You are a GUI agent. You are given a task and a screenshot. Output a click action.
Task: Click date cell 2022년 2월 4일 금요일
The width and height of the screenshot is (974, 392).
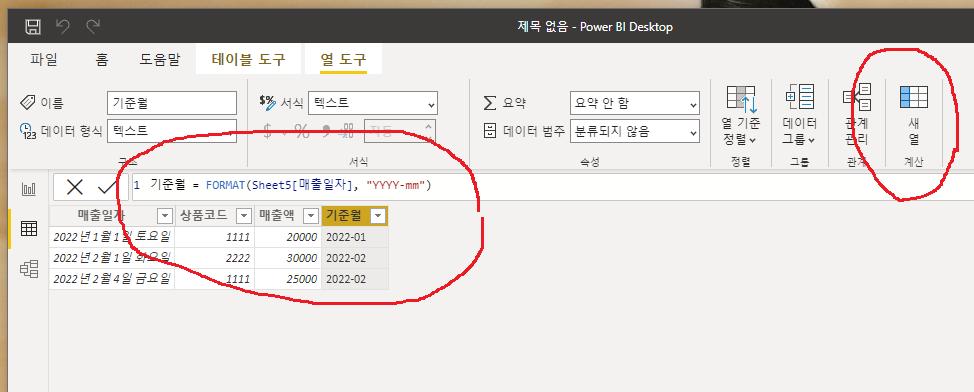112,279
